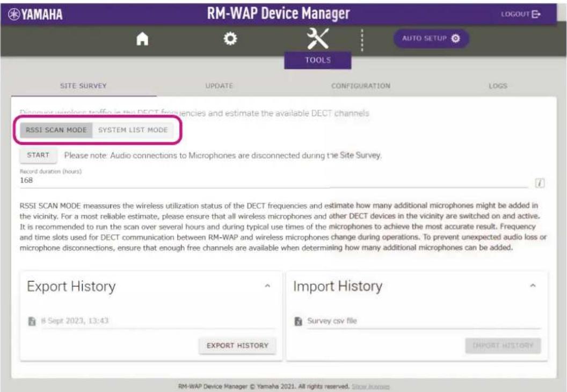Open the LOGS tab
This screenshot has width=567, height=392.
(498, 86)
